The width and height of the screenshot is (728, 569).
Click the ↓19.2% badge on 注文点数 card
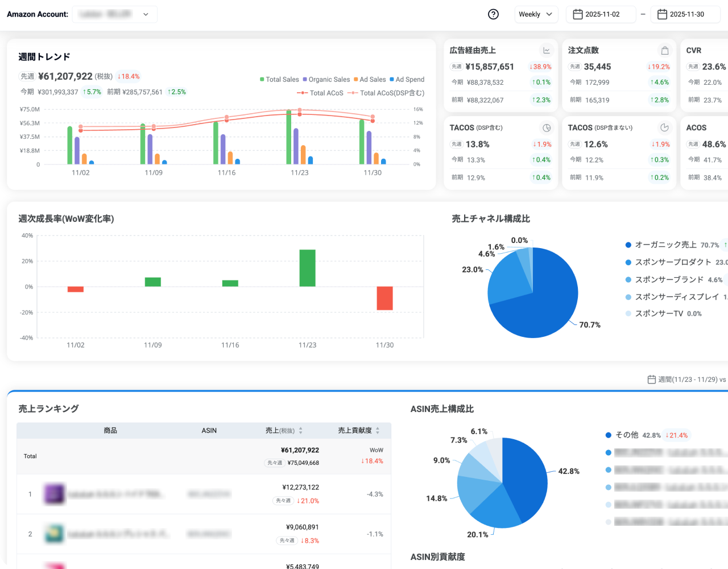coord(659,67)
